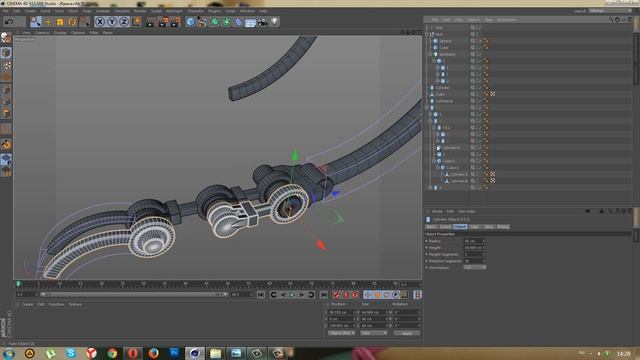This screenshot has width=640, height=360.
Task: Collapse the top Null object expander
Action: (x=427, y=34)
